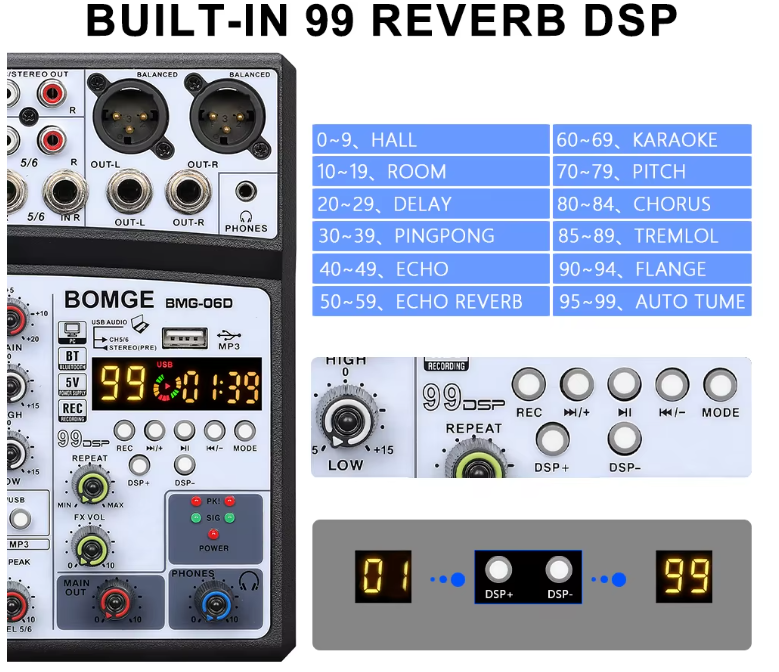Choose the 95~99 AUTO TUME entry
The width and height of the screenshot is (779, 672).
coord(651,301)
